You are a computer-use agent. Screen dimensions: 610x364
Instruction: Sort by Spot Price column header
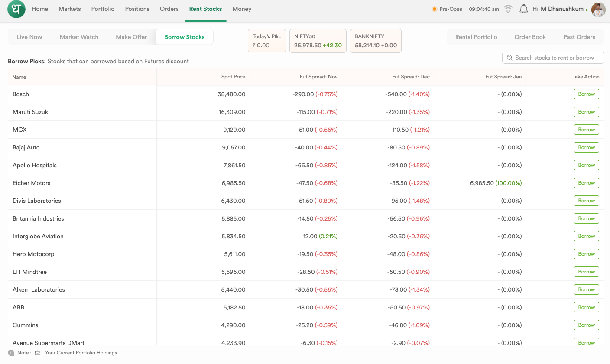(x=233, y=77)
